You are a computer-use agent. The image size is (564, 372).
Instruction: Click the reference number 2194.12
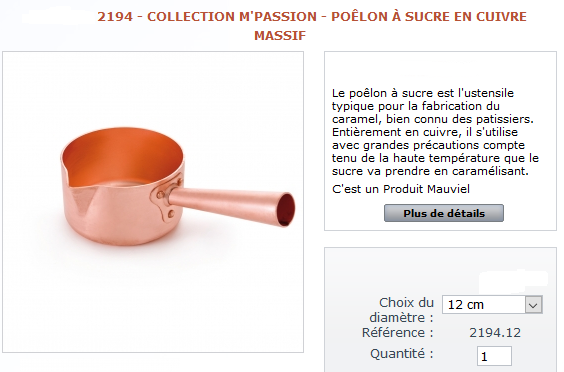[x=495, y=333]
